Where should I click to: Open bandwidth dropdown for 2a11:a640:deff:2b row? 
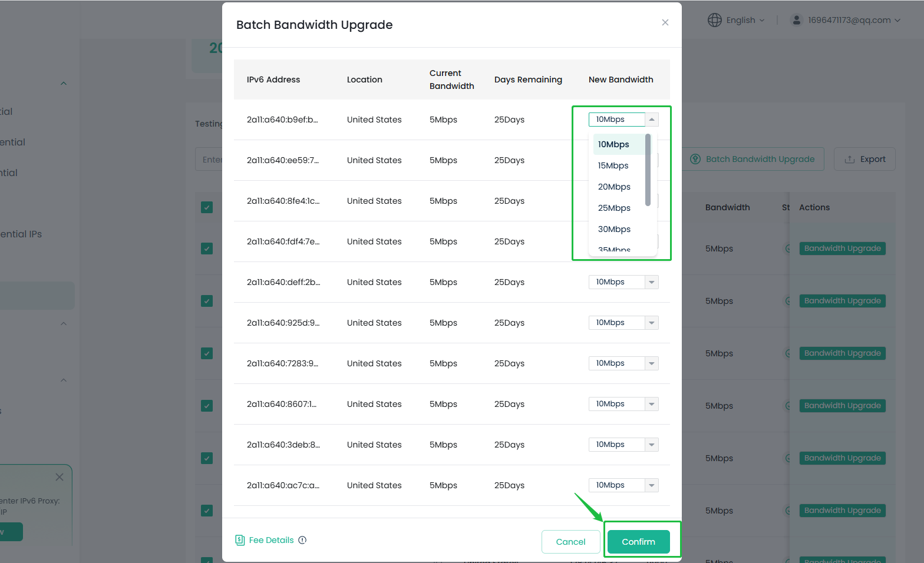[623, 282]
